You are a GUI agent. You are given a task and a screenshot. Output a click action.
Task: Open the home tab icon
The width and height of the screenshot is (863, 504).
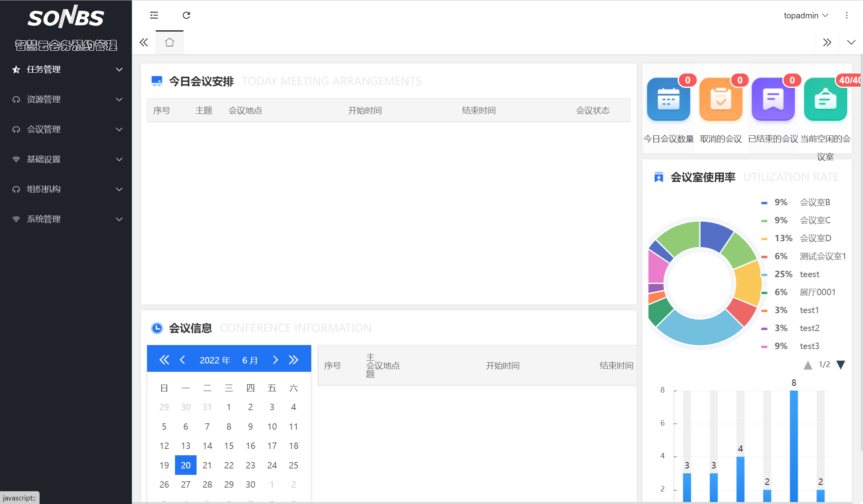169,42
